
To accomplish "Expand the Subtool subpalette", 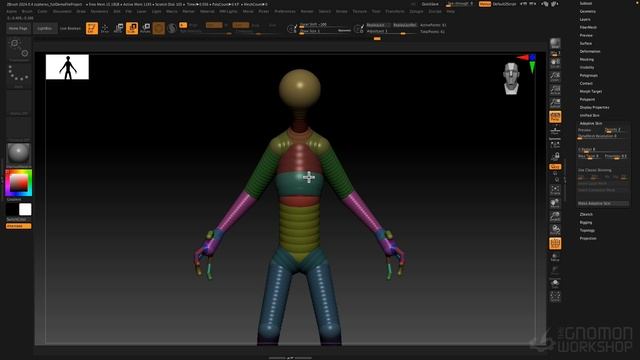I will click(586, 3).
